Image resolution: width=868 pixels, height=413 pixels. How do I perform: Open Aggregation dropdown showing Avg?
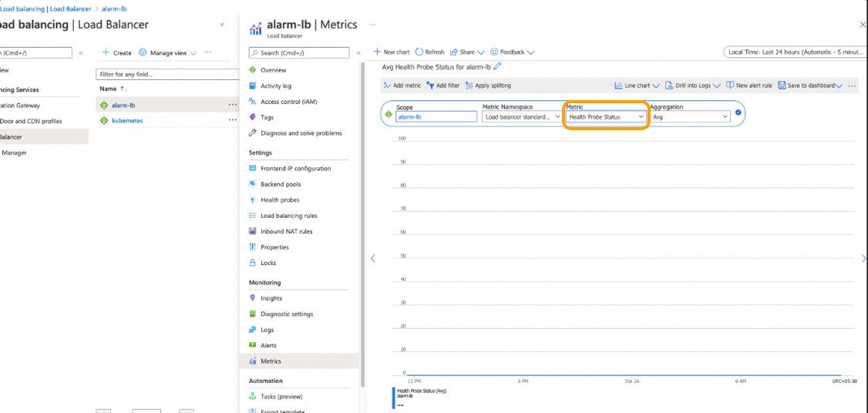(690, 117)
